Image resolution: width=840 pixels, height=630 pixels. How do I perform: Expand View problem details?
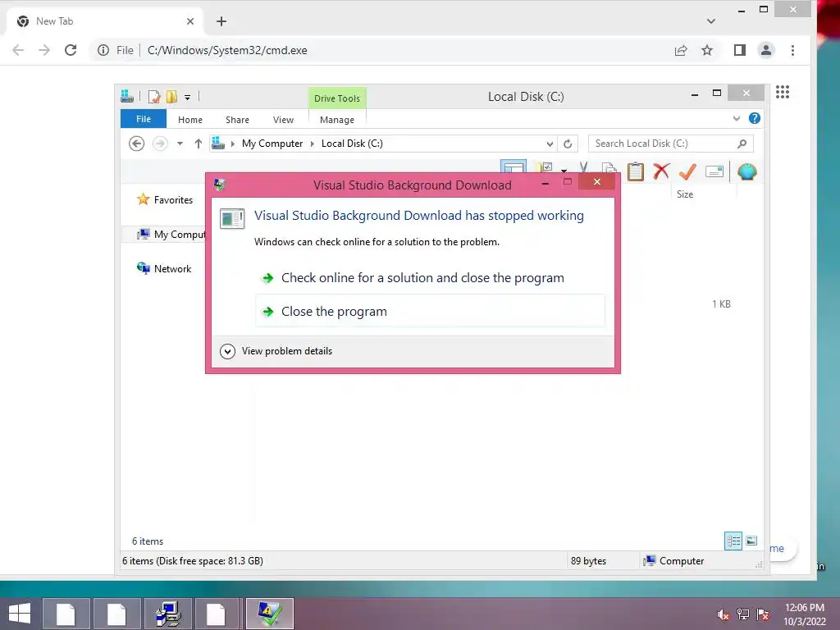pos(276,351)
